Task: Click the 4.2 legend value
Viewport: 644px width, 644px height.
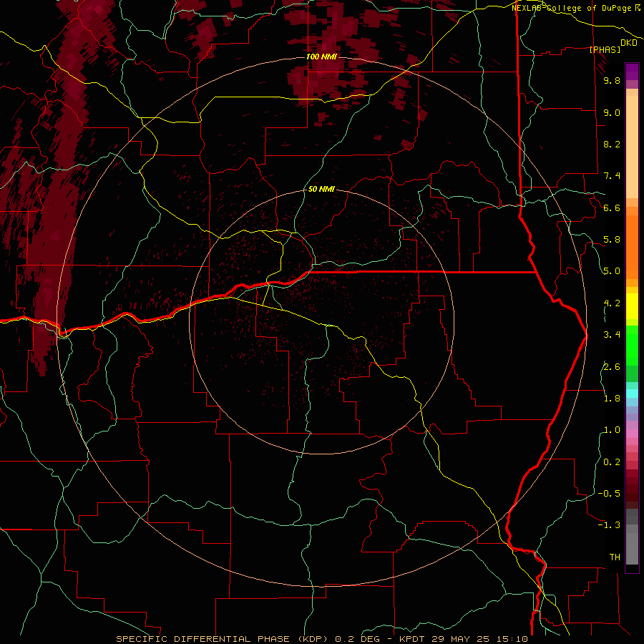Action: (x=612, y=303)
